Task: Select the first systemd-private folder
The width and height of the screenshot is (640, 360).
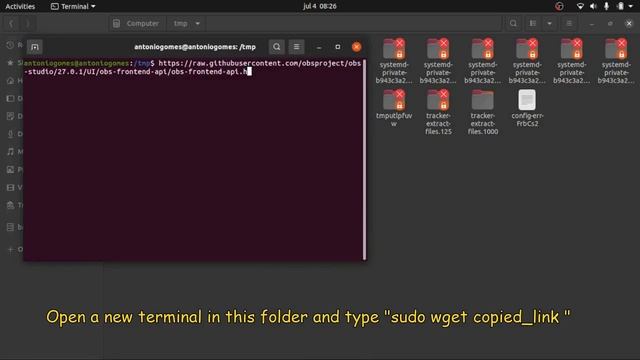Action: click(393, 61)
